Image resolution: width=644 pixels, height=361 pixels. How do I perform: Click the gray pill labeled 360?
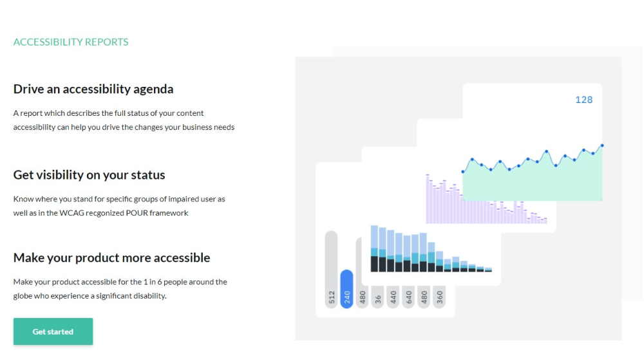(439, 297)
